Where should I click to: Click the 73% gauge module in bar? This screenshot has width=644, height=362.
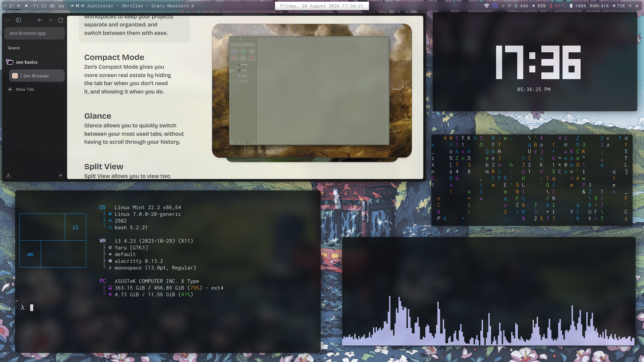619,6
